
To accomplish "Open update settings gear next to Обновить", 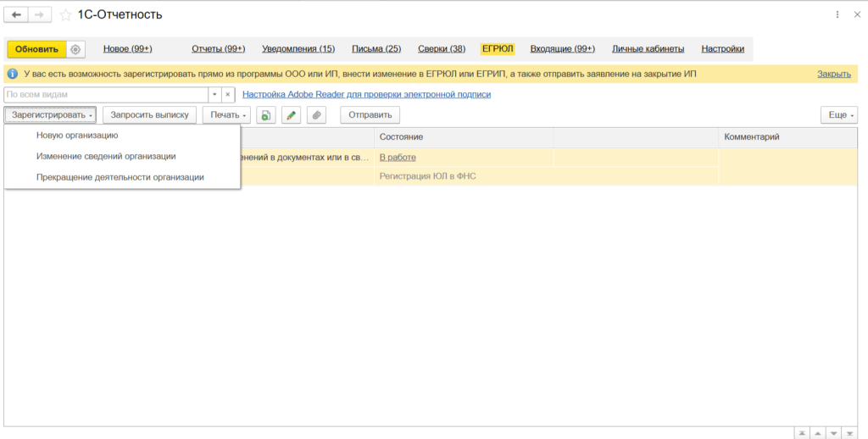I will 76,49.
